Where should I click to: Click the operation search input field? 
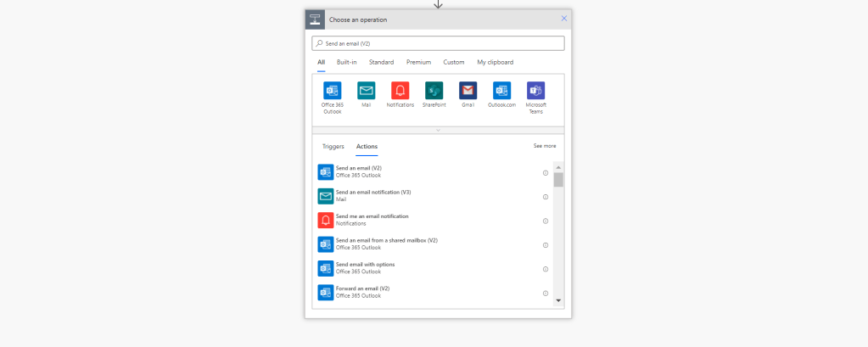438,43
